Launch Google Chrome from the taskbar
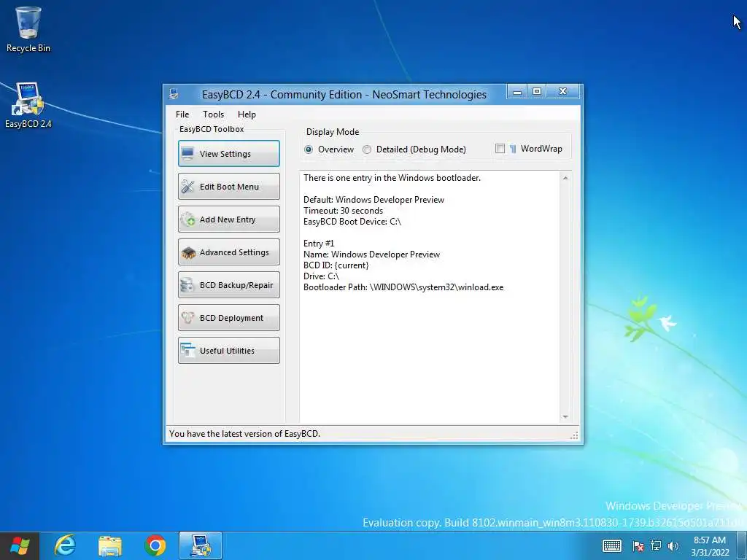The width and height of the screenshot is (747, 560). point(155,545)
